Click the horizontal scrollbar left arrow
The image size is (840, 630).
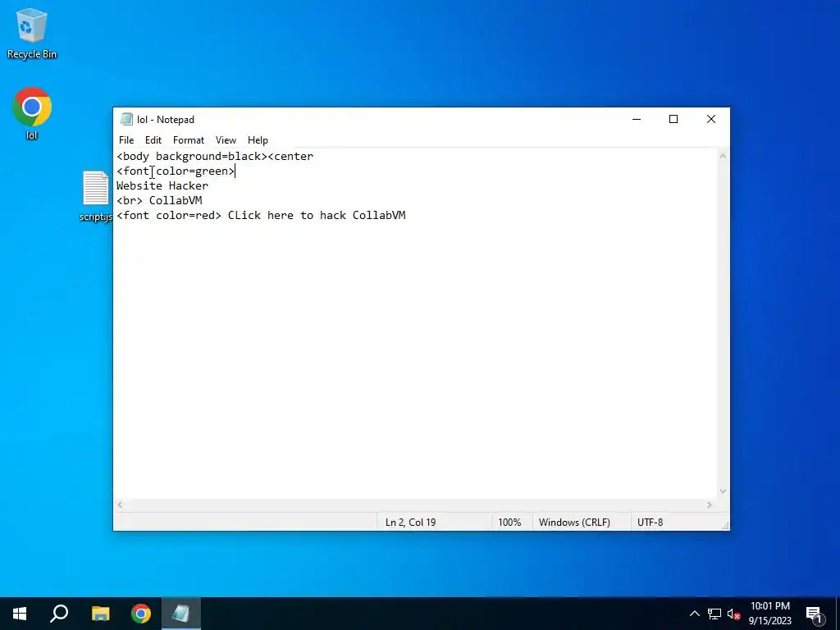121,505
